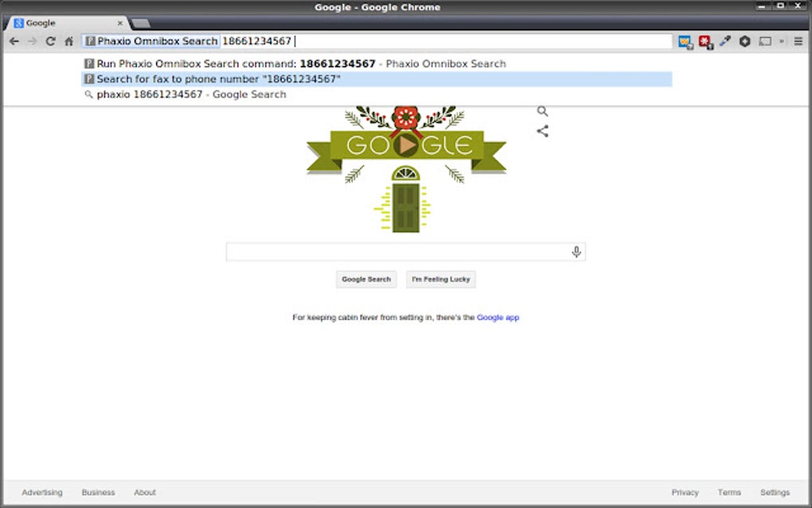Click the Reload page icon
This screenshot has height=508, width=812.
click(x=50, y=41)
